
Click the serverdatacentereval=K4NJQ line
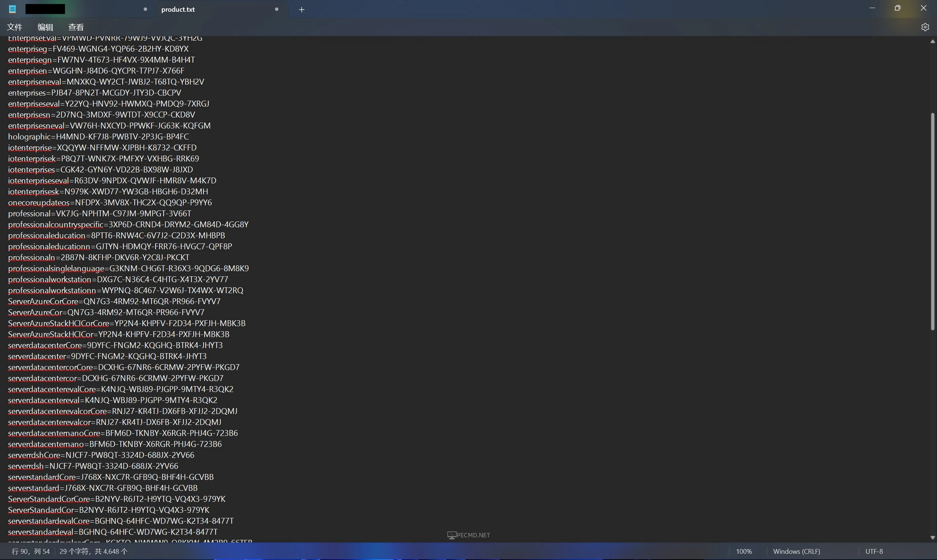[113, 400]
